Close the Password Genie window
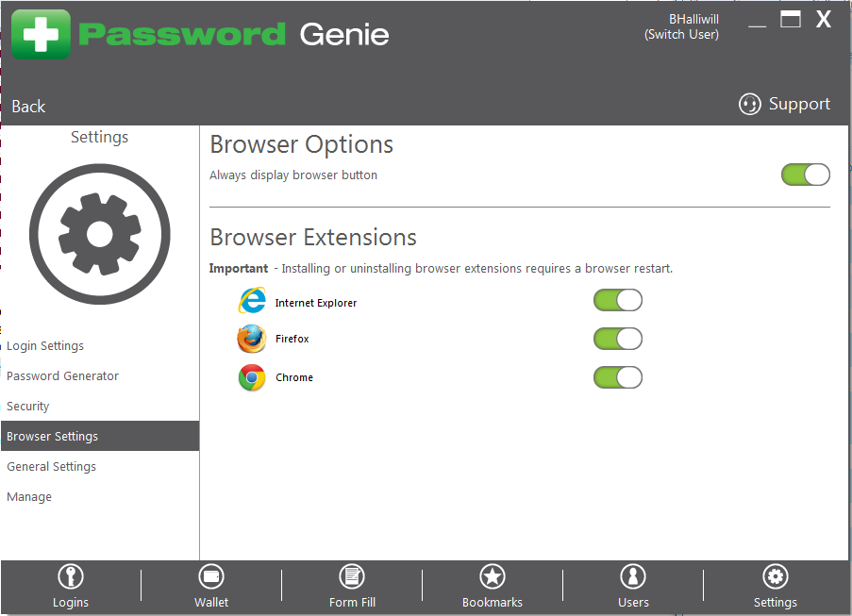 coord(824,20)
